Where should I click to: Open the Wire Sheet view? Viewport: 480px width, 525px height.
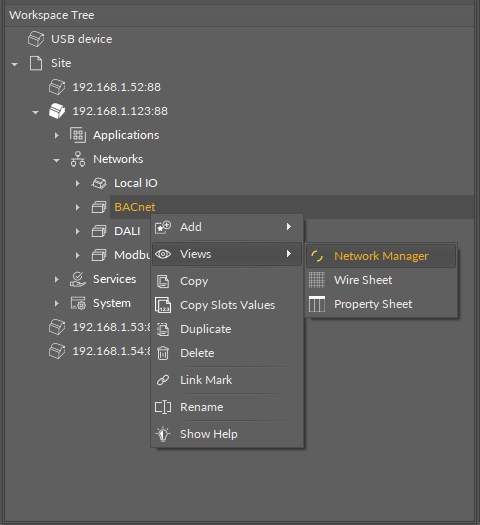coord(381,280)
